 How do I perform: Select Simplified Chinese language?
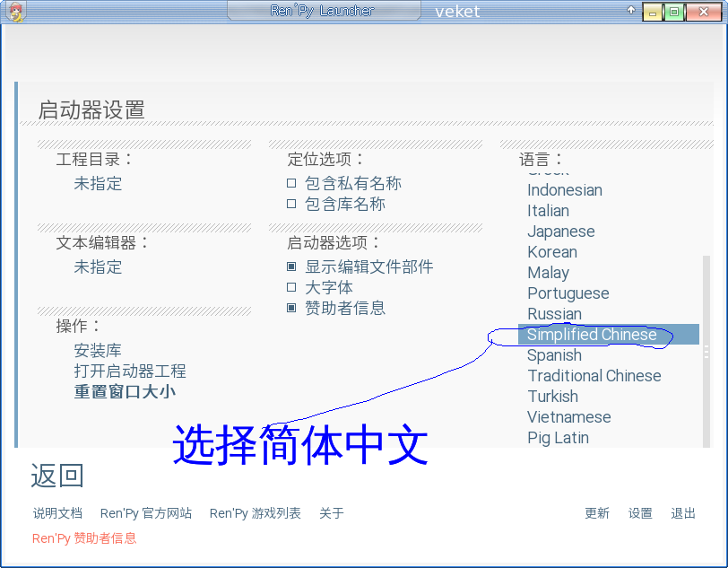(x=608, y=334)
